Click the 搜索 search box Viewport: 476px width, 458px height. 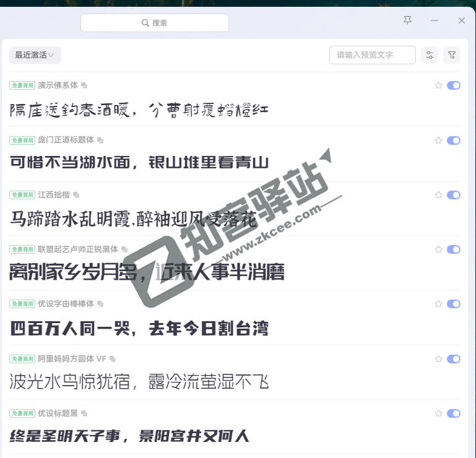point(155,23)
